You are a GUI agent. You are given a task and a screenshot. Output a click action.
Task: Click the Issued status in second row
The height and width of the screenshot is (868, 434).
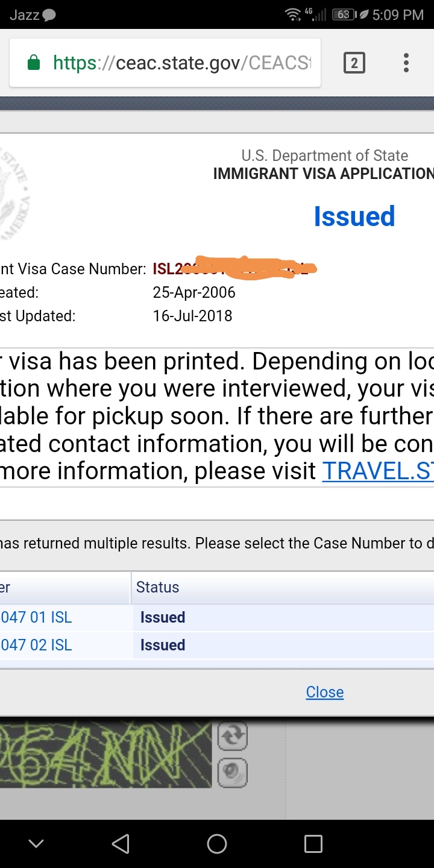(163, 645)
